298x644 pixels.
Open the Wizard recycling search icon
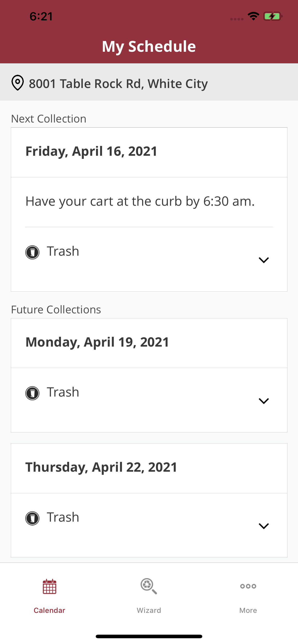point(149,586)
